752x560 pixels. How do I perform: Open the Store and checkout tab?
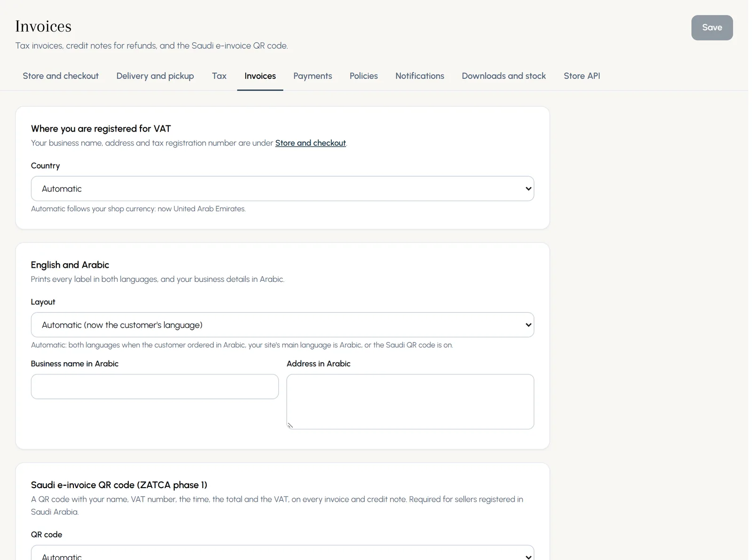(61, 76)
